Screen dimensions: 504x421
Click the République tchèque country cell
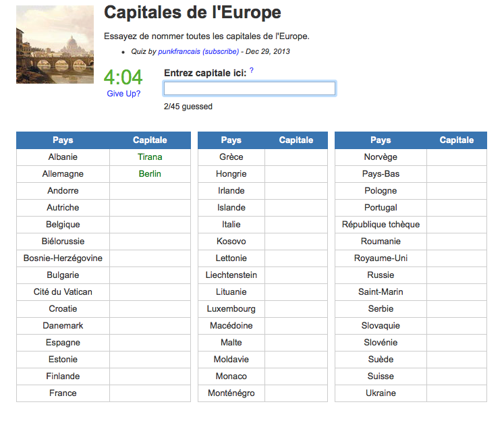coord(381,225)
